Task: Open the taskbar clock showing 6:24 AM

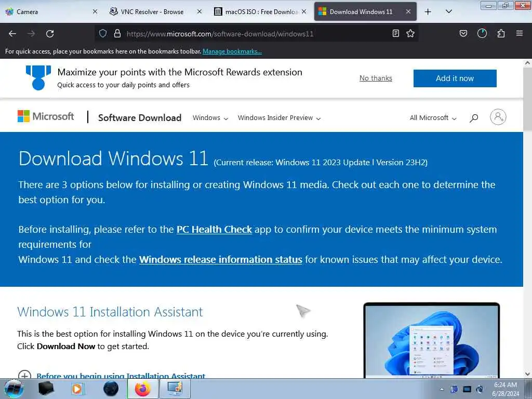Action: click(x=506, y=389)
